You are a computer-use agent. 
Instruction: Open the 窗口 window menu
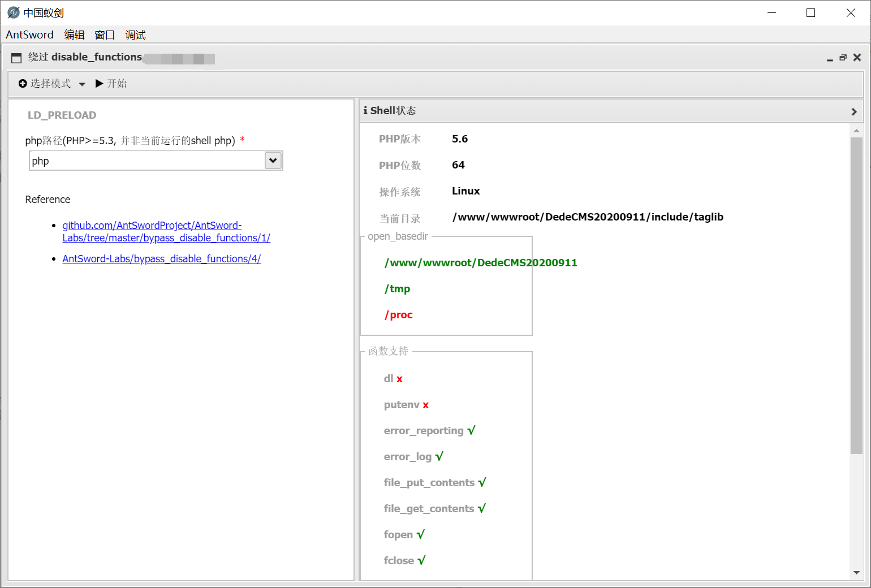pos(105,34)
